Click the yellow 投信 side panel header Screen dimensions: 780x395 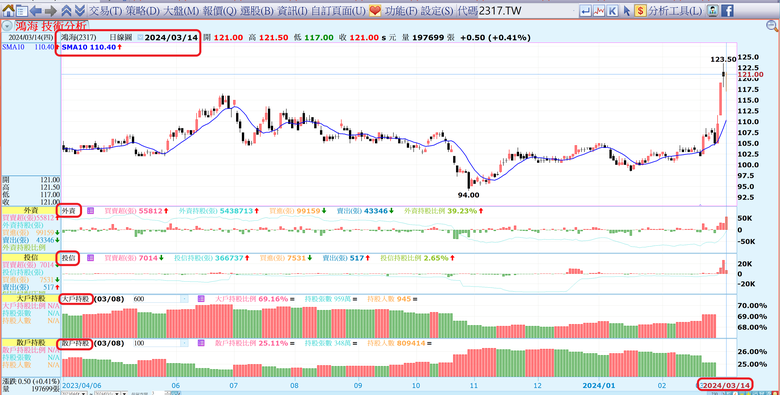30,258
